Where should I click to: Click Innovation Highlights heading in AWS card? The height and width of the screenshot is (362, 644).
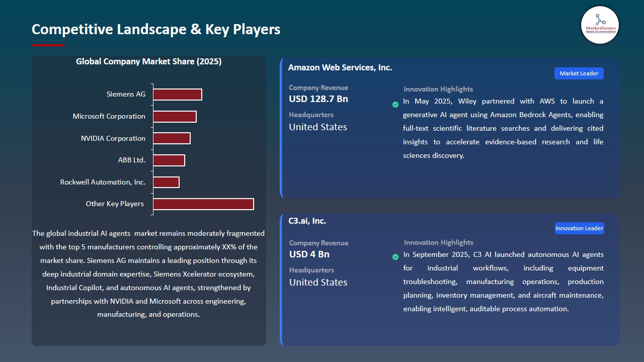(438, 89)
